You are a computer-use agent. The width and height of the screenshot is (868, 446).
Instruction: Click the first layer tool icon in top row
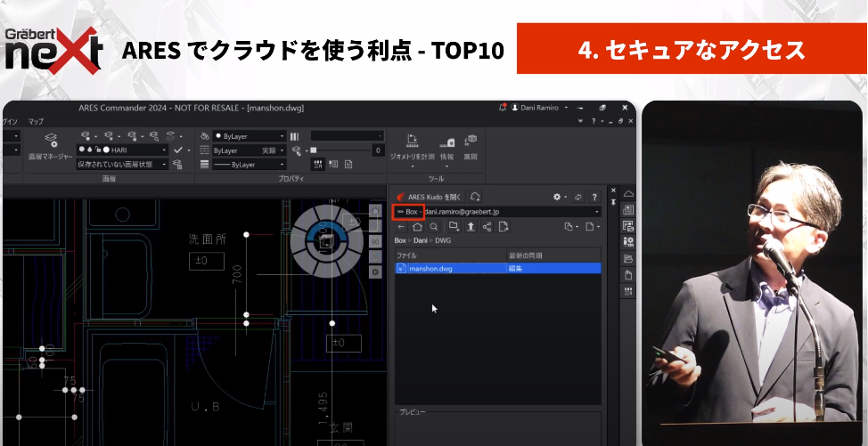tap(86, 136)
